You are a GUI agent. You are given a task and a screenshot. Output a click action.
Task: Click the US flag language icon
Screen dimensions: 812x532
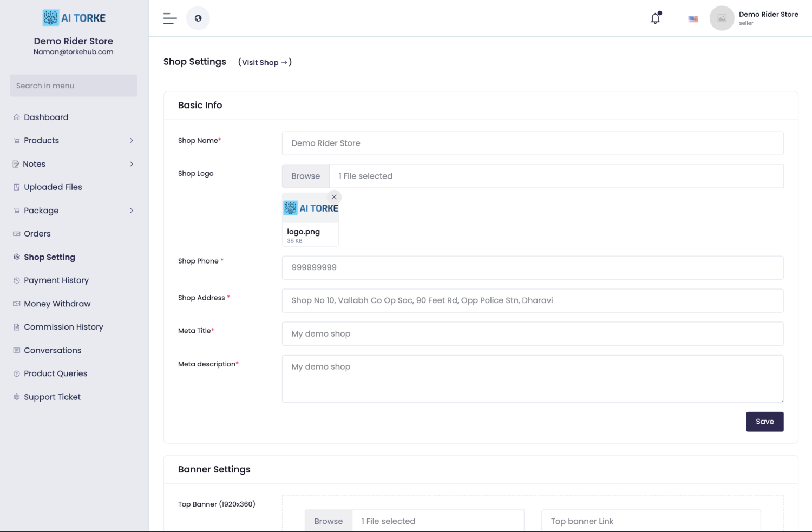tap(693, 19)
